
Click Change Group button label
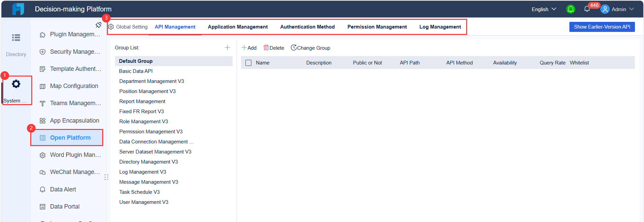[x=313, y=48]
